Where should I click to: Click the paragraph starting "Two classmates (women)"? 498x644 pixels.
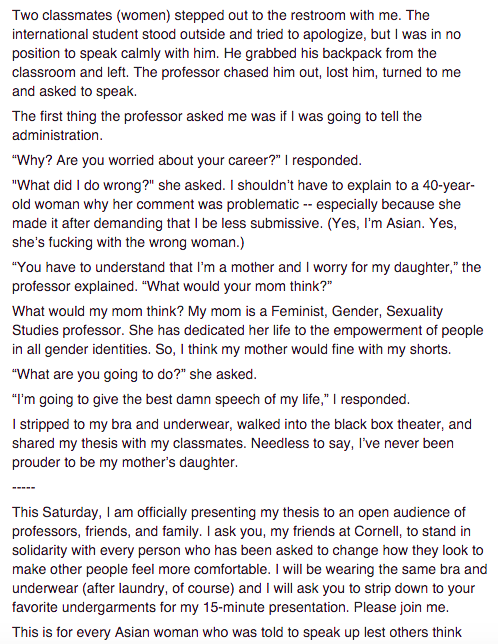coord(236,53)
